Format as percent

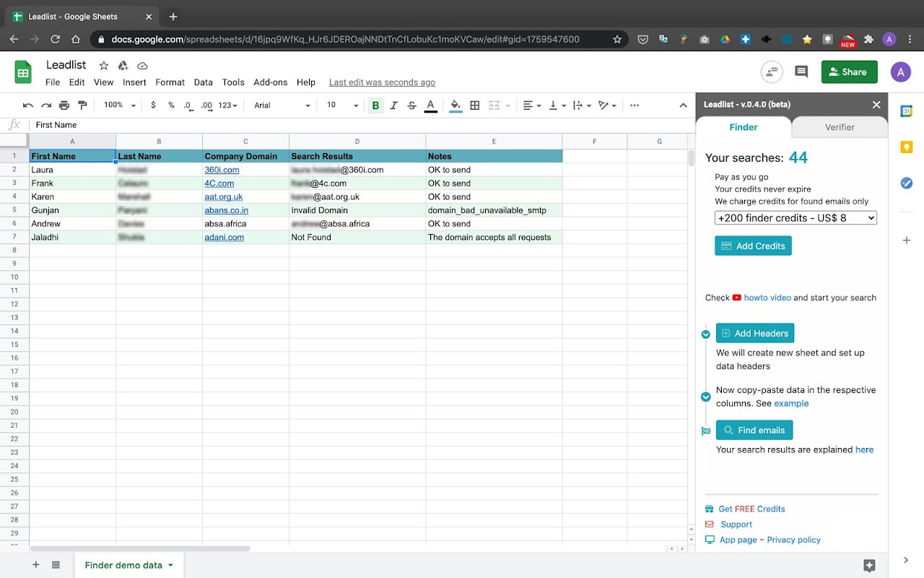coord(171,105)
